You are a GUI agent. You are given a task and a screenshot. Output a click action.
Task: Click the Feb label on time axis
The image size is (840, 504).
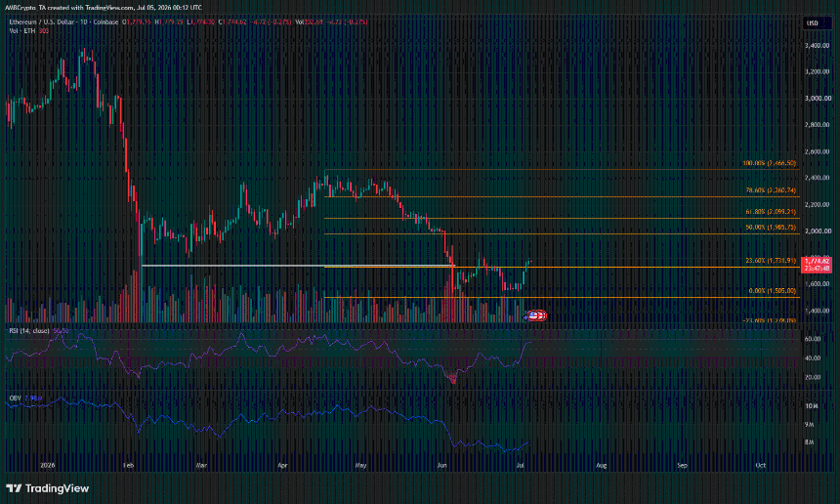(128, 466)
